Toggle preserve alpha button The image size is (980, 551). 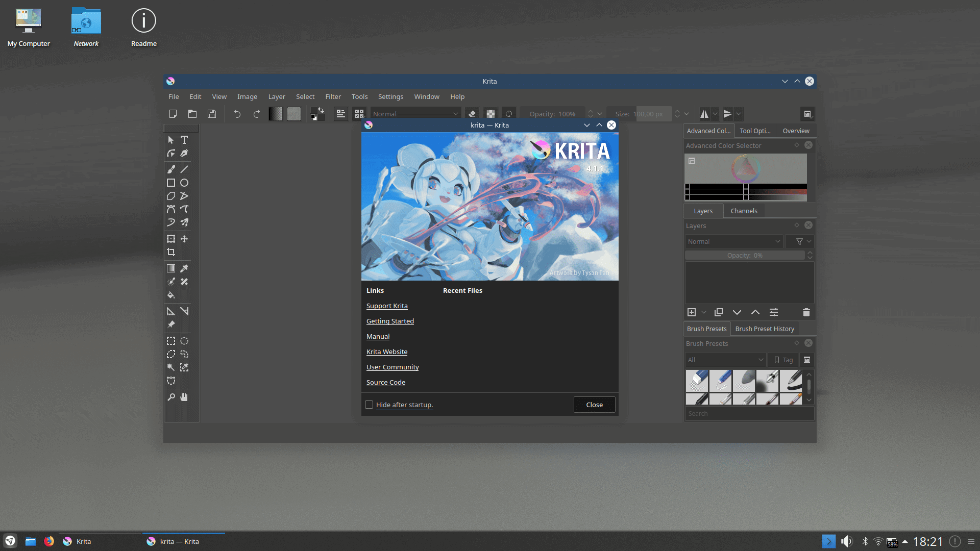pos(491,114)
